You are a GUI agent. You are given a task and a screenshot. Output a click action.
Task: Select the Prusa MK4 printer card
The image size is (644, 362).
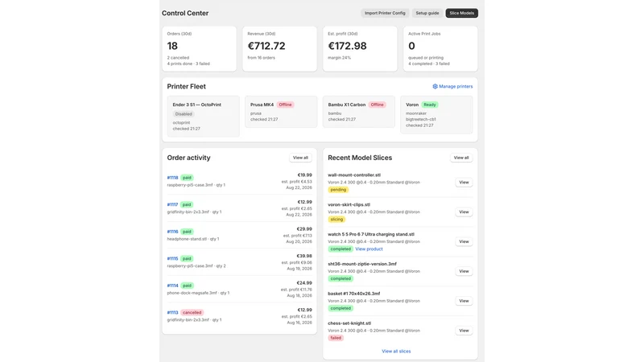pos(281,112)
